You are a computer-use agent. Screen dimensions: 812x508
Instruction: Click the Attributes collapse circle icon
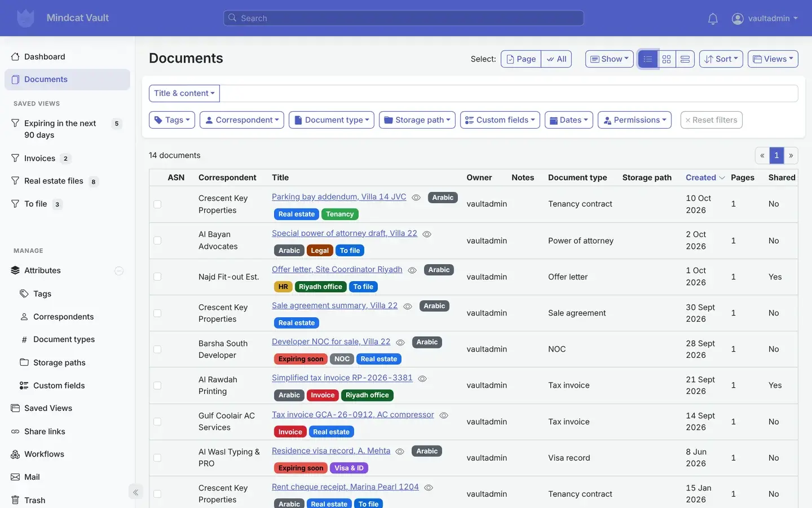pyautogui.click(x=119, y=271)
